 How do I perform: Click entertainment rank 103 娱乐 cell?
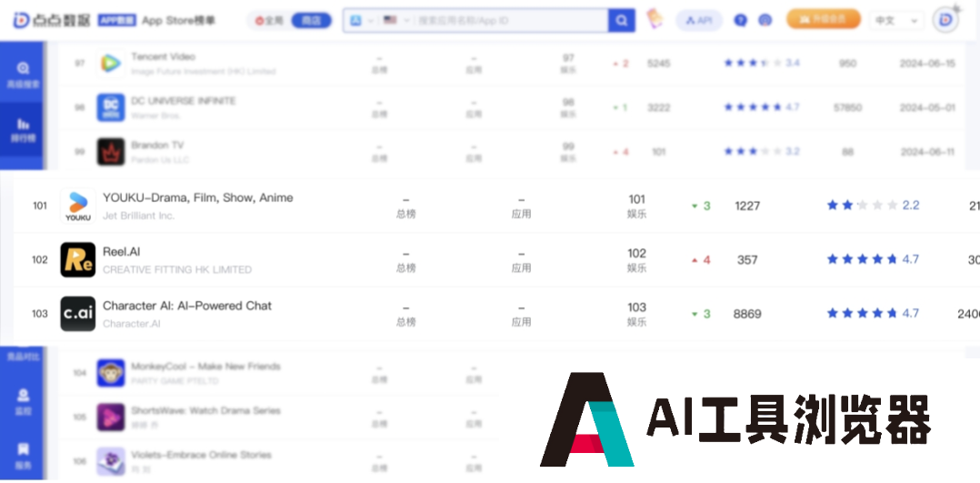[x=637, y=314]
